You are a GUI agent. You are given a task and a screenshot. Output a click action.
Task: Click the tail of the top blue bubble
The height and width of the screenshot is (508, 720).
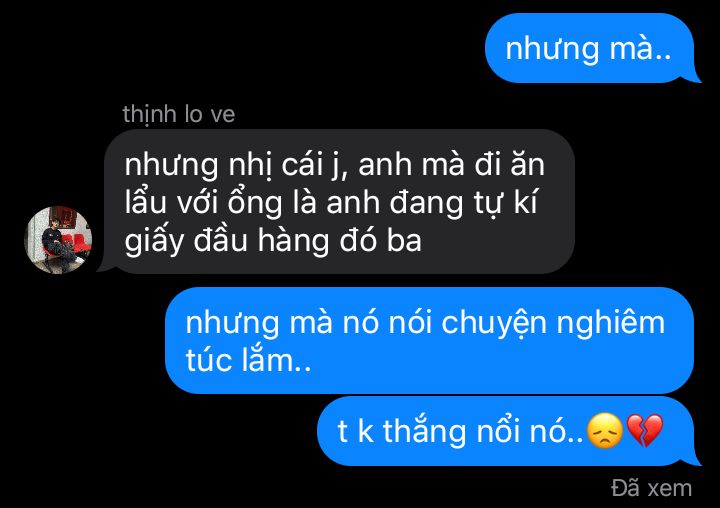click(x=693, y=77)
